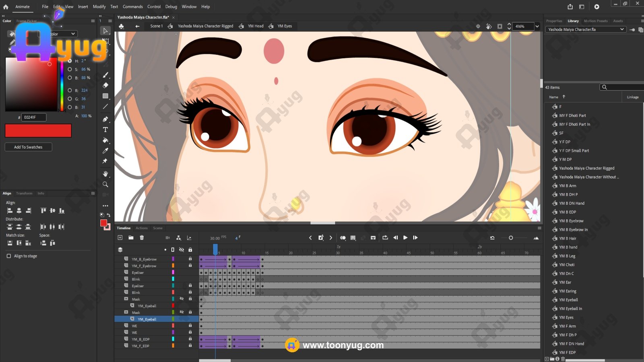Delete the selected layer with trash icon
The height and width of the screenshot is (362, 644).
coord(142,238)
